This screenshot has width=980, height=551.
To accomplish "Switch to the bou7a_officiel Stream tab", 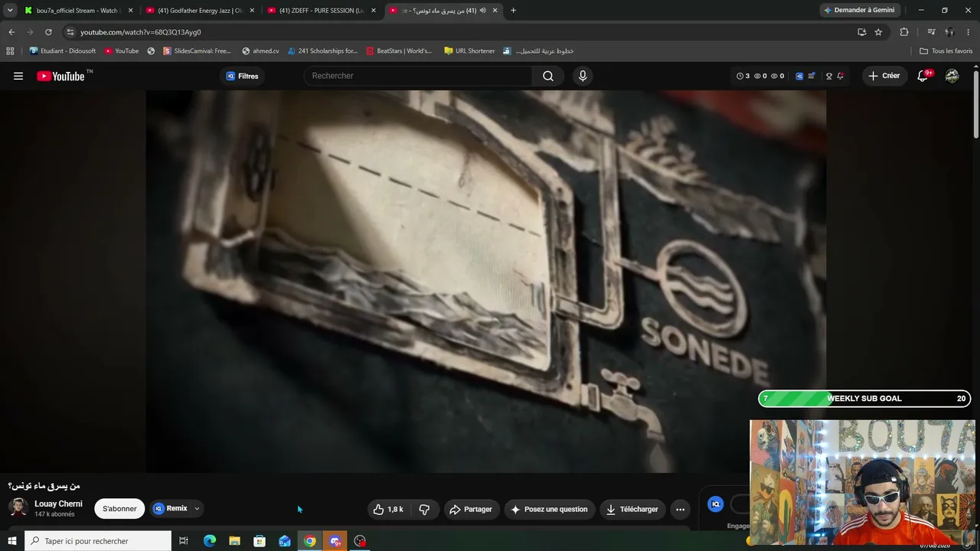I will point(77,11).
